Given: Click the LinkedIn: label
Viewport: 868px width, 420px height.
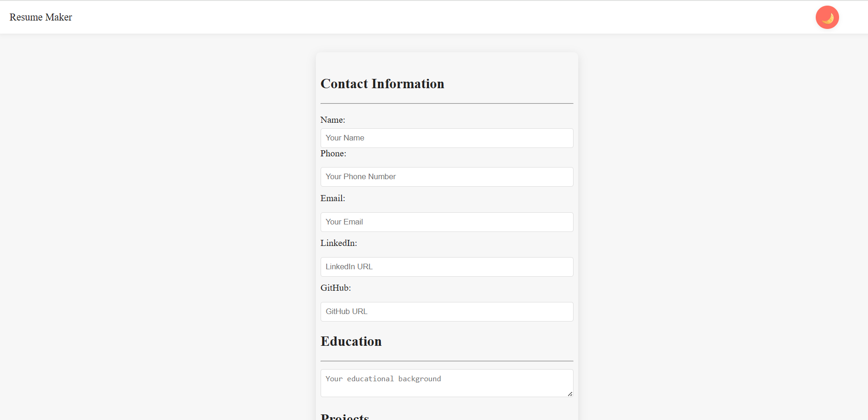Looking at the screenshot, I should [339, 243].
